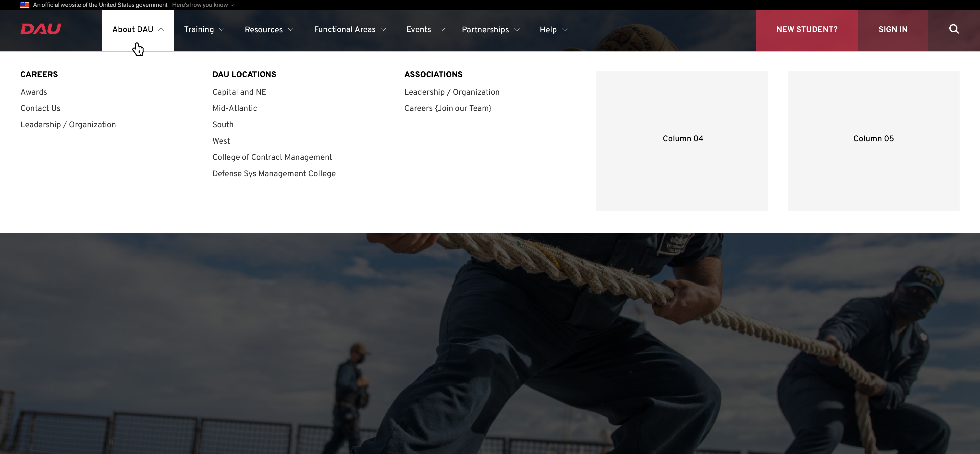Click the chevron next to Functional Areas
Image resolution: width=980 pixels, height=454 pixels.
coord(383,30)
